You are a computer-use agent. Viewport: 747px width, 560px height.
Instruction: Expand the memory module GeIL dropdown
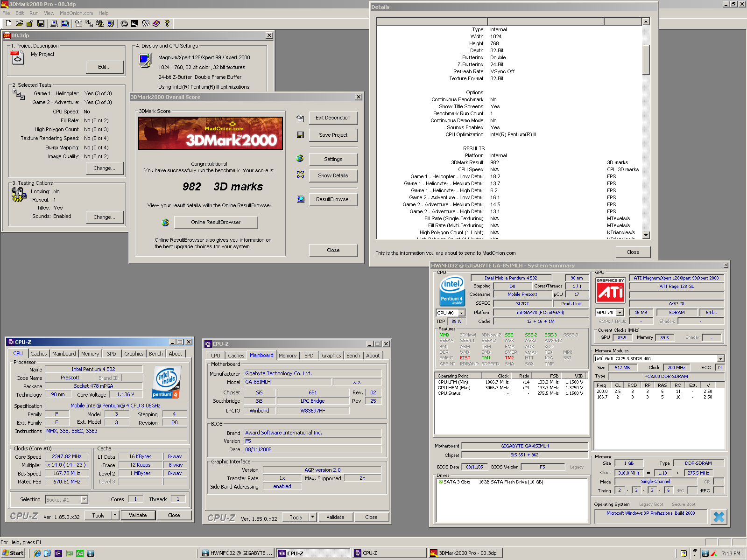click(720, 359)
